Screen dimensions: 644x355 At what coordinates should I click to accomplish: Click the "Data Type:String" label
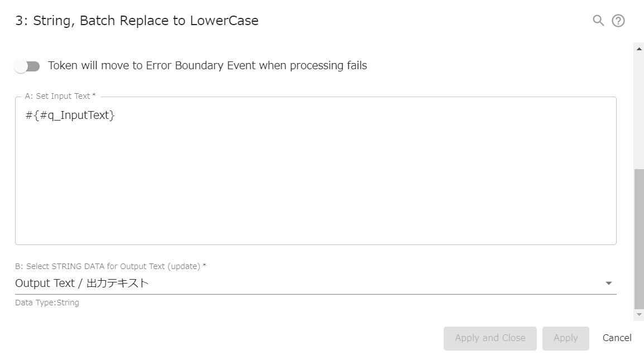pos(47,303)
